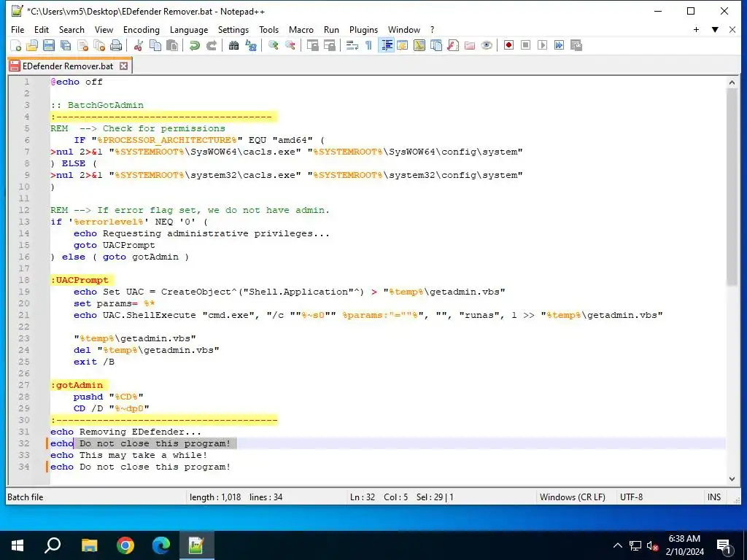The image size is (747, 560).
Task: Open the ? help menu
Action: point(432,29)
